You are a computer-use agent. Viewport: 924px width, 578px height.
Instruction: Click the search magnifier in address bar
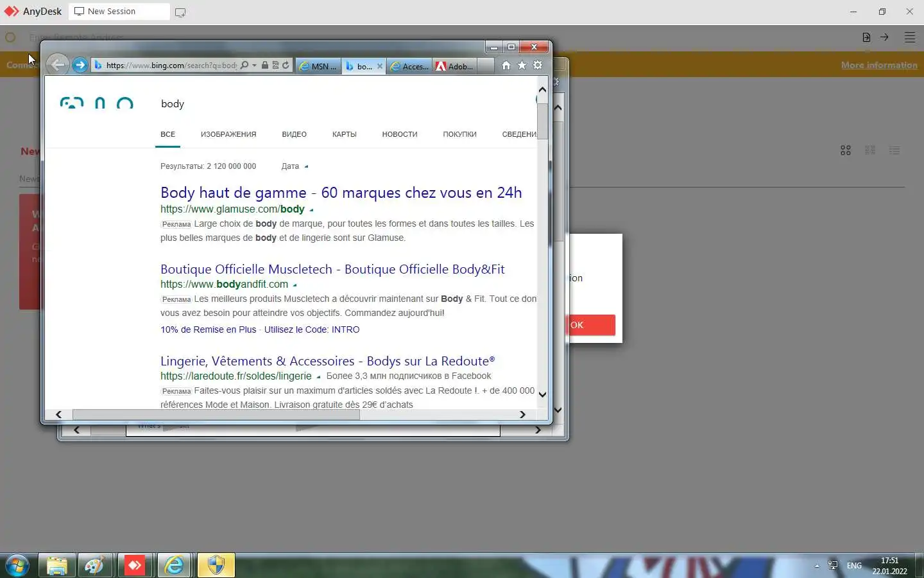244,66
